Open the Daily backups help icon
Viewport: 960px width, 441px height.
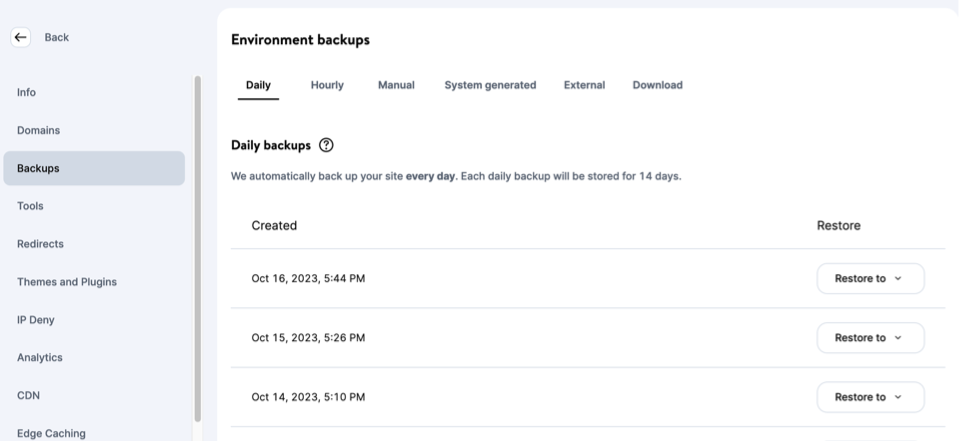tap(326, 145)
